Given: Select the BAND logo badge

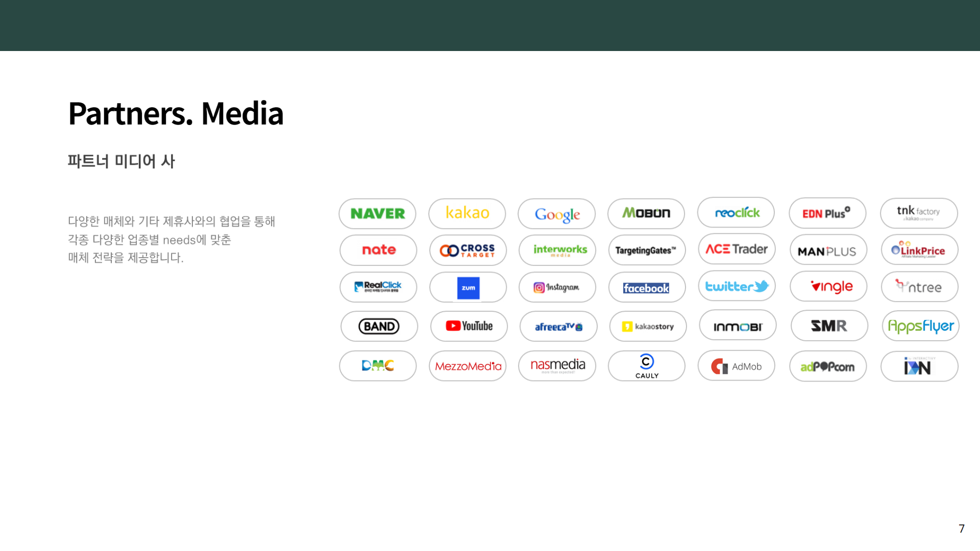Looking at the screenshot, I should pyautogui.click(x=379, y=327).
